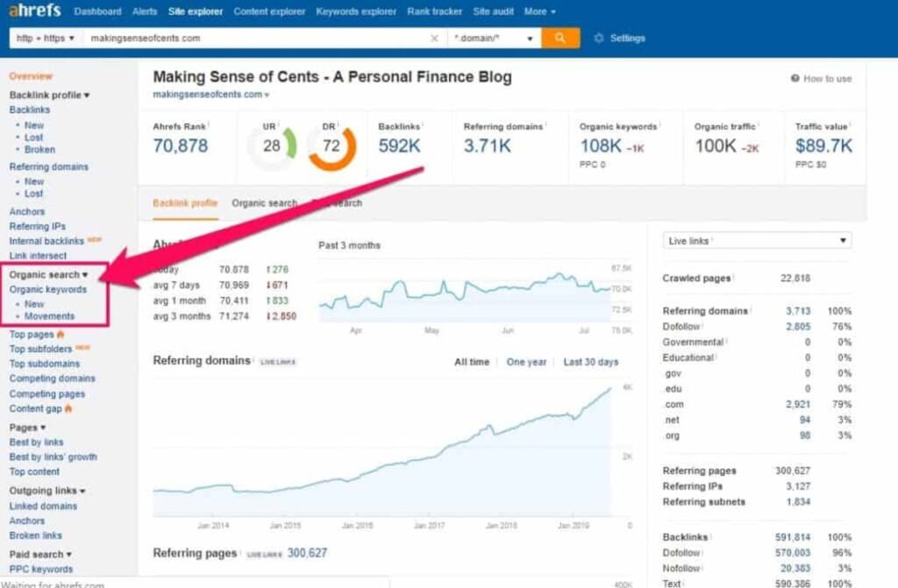Open Content gap in the sidebar
This screenshot has width=898, height=588.
click(x=35, y=408)
